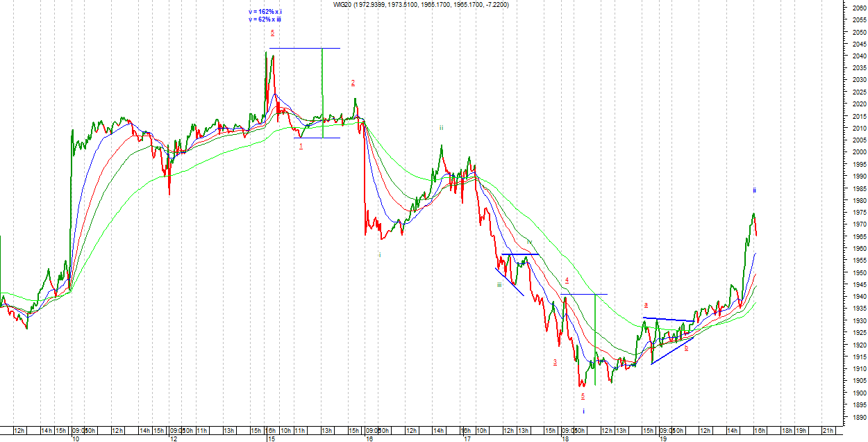This screenshot has width=868, height=442.
Task: Click the green wave 'ii' label
Action: [441, 128]
